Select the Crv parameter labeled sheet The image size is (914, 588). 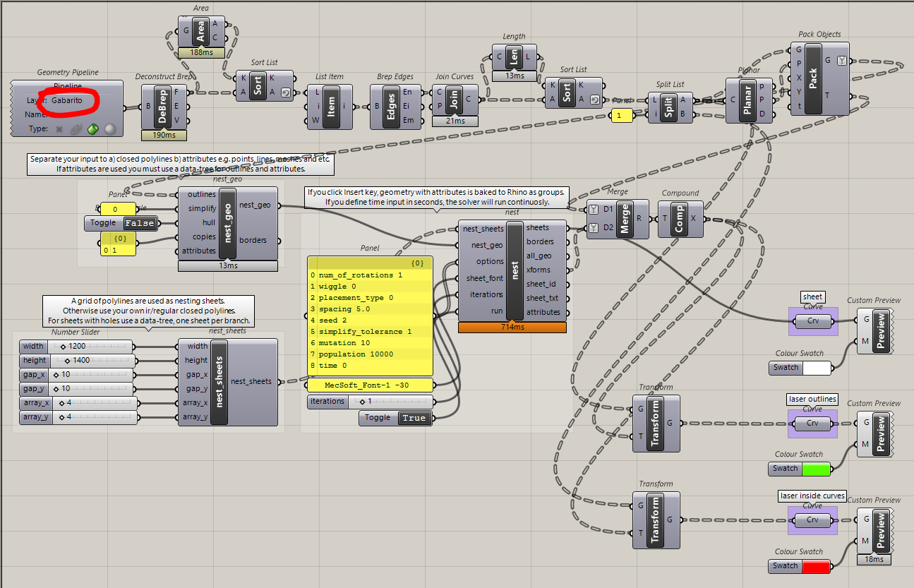812,320
